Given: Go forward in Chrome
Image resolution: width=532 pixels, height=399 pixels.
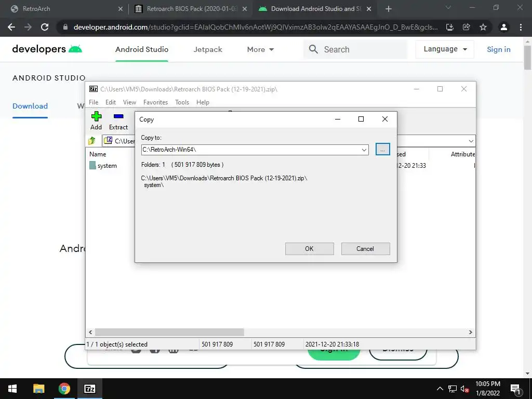Looking at the screenshot, I should coord(28,27).
